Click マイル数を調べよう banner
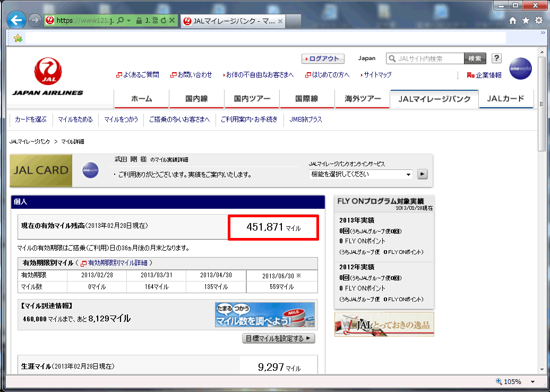The height and width of the screenshot is (392, 550). click(x=265, y=315)
